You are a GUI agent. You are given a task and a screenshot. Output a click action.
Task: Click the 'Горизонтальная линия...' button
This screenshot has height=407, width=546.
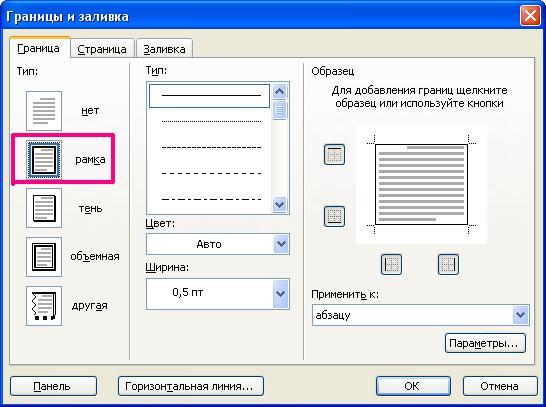(x=191, y=386)
